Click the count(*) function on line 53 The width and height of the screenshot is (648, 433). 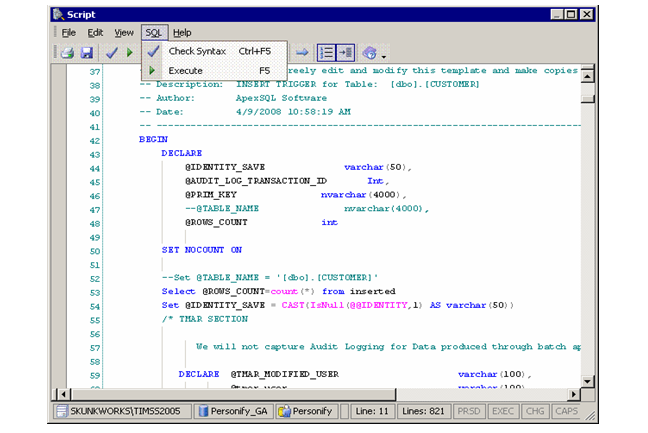coord(293,291)
